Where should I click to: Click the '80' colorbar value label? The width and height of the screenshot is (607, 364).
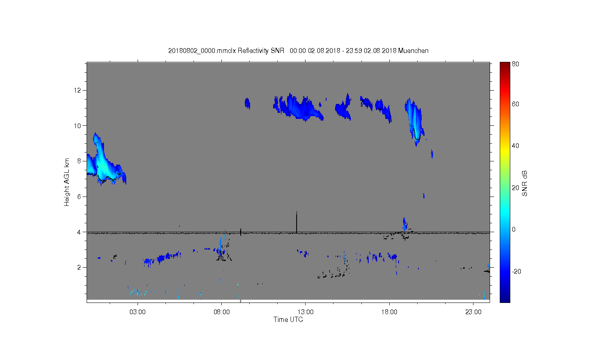pos(516,64)
